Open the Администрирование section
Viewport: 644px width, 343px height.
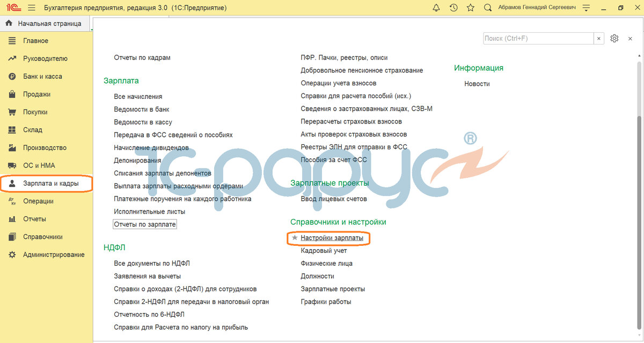(x=54, y=254)
